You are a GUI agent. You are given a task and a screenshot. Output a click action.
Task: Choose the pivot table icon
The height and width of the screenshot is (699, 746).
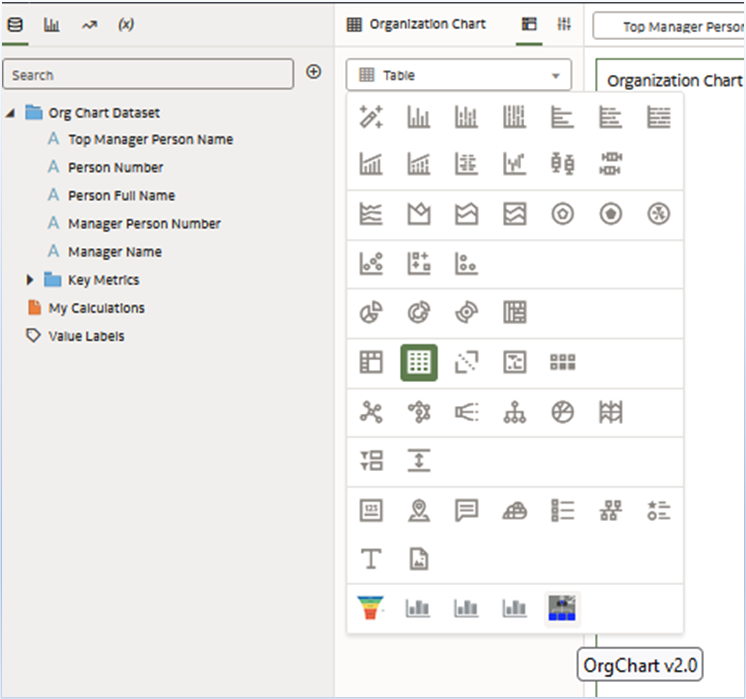pos(371,362)
